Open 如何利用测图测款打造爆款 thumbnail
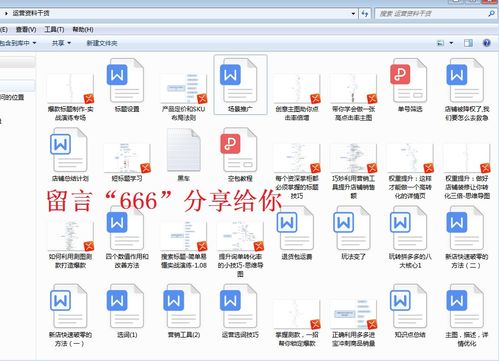The image size is (499, 361). (x=70, y=236)
